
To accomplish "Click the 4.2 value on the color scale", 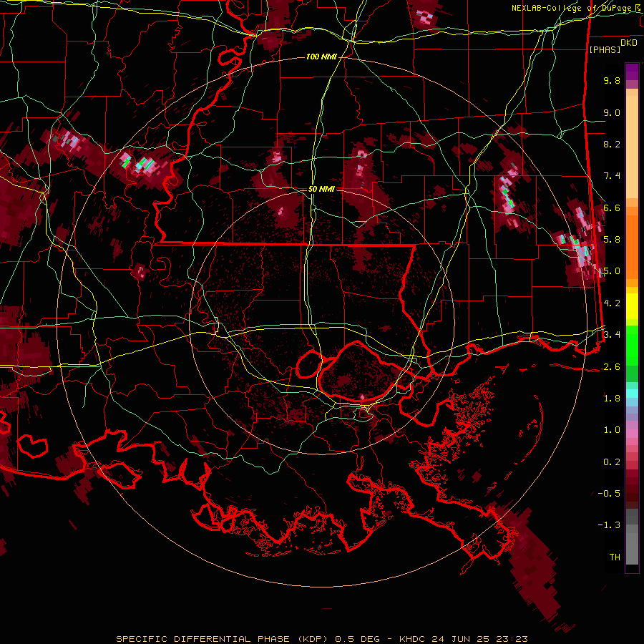I will 612,303.
